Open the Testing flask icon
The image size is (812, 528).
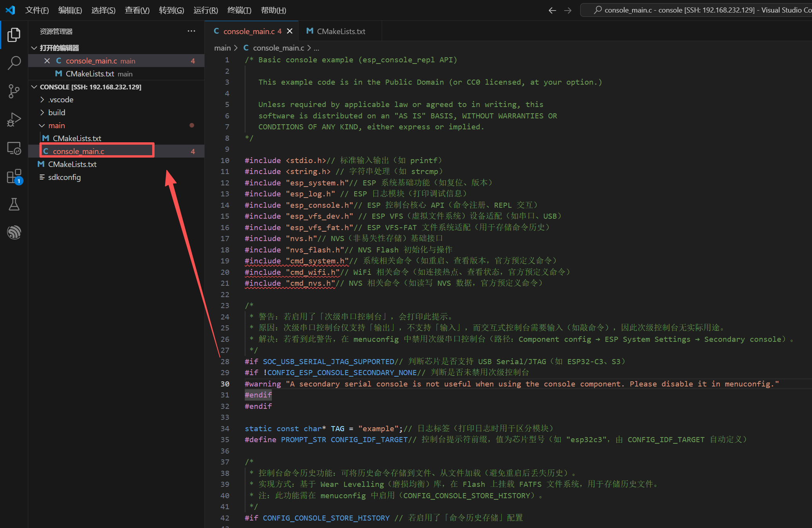[14, 204]
